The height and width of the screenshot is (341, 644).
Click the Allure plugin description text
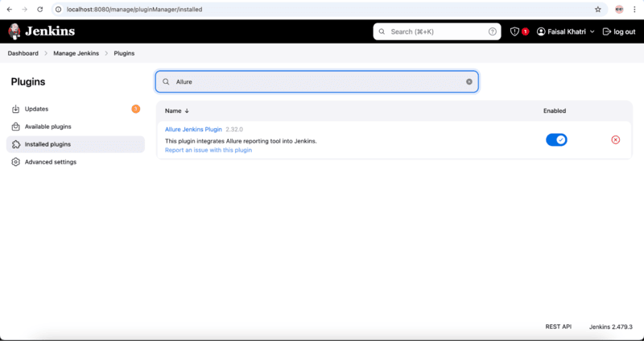coord(241,141)
